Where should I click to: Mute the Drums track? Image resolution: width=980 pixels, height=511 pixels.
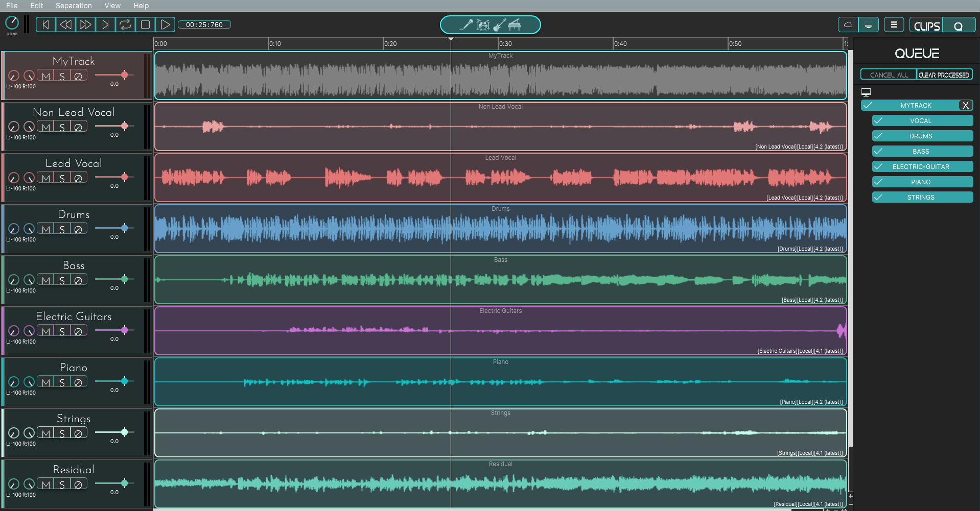46,229
